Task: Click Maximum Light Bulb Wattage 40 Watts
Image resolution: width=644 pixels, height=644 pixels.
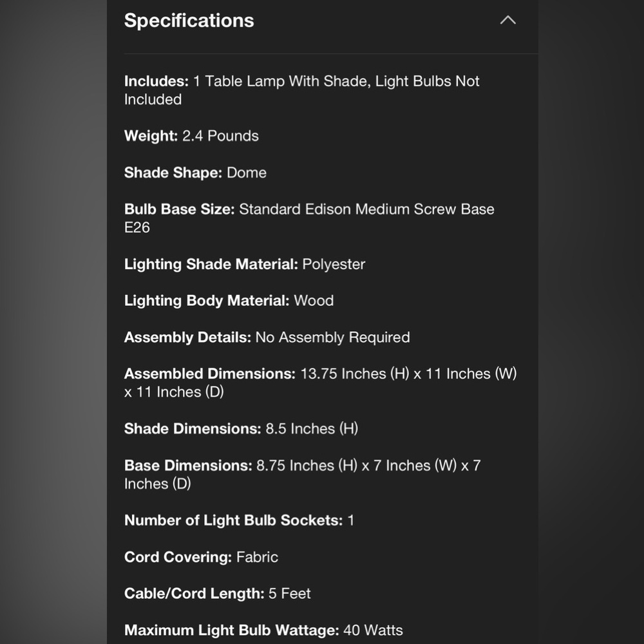Action: tap(263, 630)
